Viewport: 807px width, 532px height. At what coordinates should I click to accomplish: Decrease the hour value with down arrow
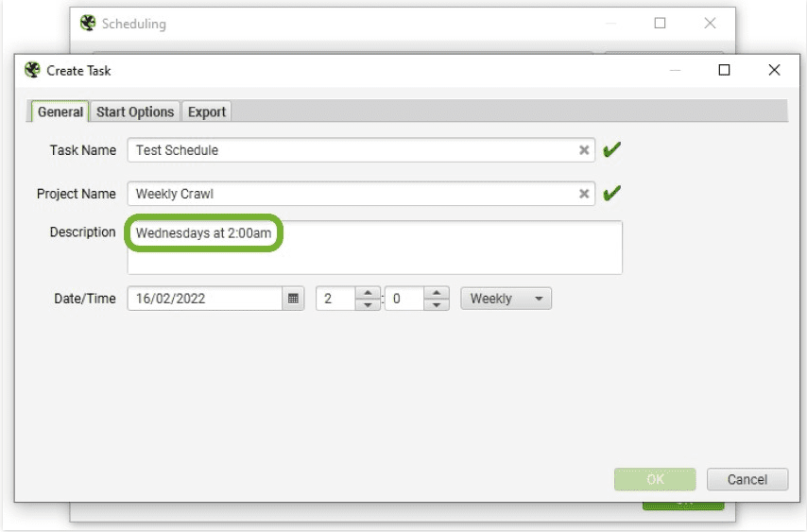(368, 304)
